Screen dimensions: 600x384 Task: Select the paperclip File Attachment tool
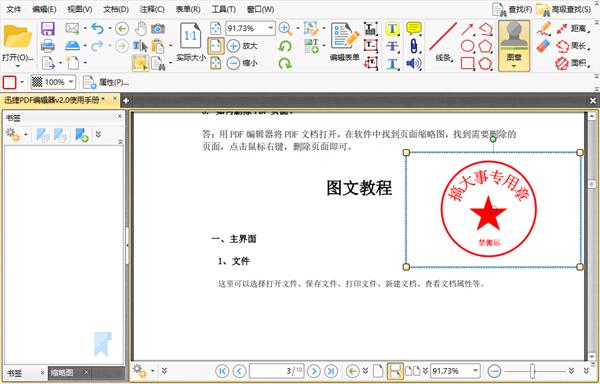click(414, 46)
